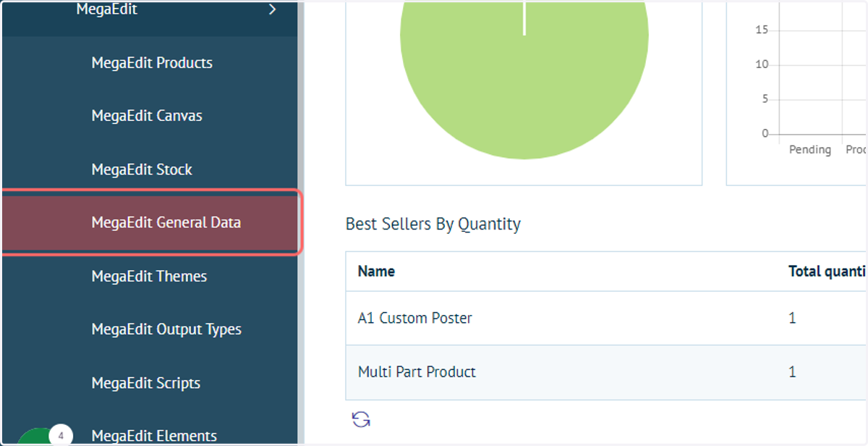Select the Multi Part Product row
The image size is (868, 446).
[606, 372]
